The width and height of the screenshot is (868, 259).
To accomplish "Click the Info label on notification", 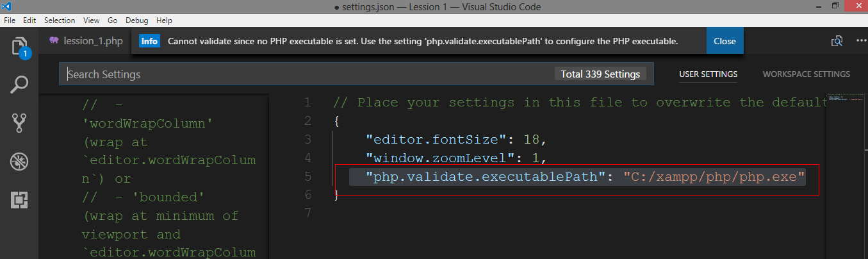I will (x=149, y=41).
